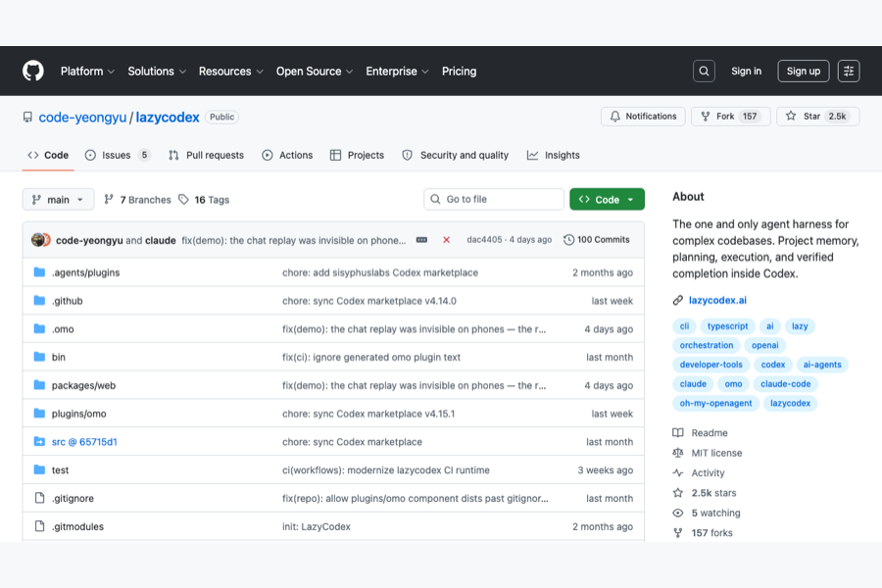Click the Notifications button

(x=643, y=117)
